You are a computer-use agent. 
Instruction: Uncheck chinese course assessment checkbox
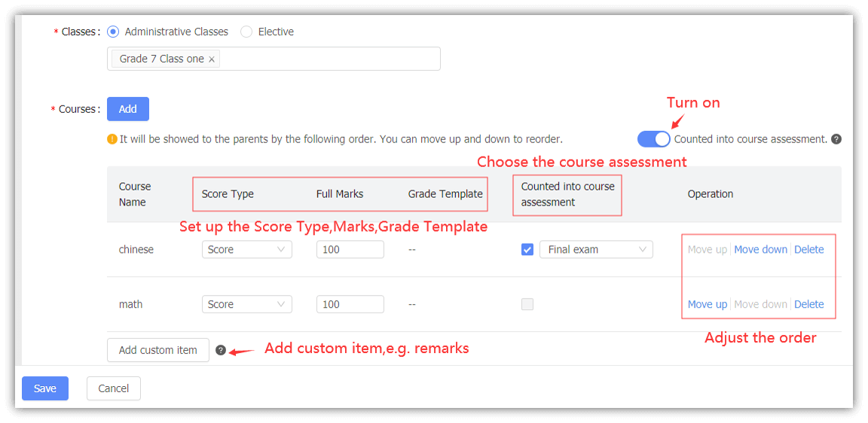click(527, 250)
